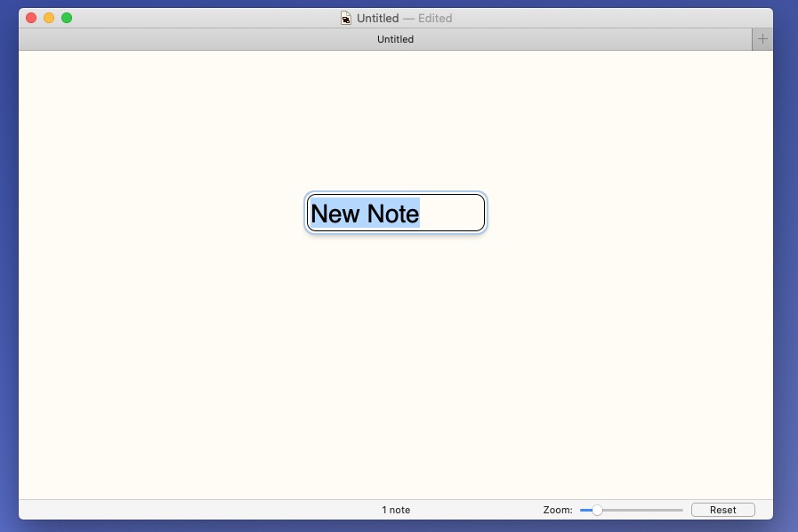Click the highlighted "New Note" text

[x=365, y=214]
